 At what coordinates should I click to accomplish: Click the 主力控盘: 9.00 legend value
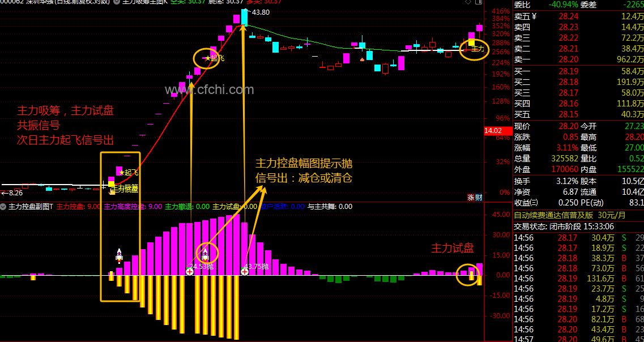(x=78, y=207)
